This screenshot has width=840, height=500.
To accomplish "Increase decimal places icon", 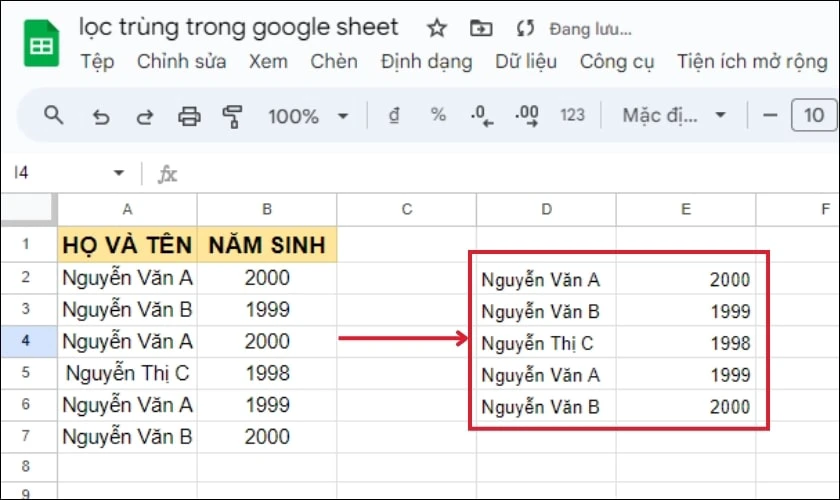I will [x=527, y=116].
